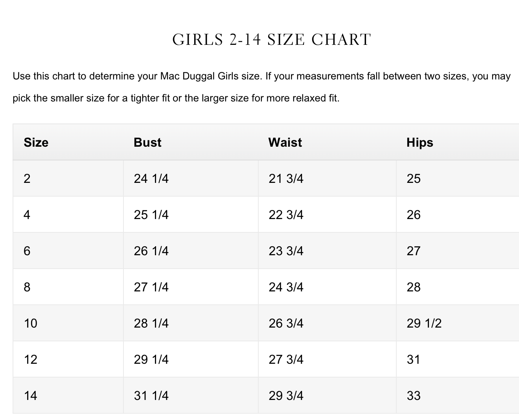Click the hips value 33
Viewport: 519px width, 420px height.
(x=414, y=396)
